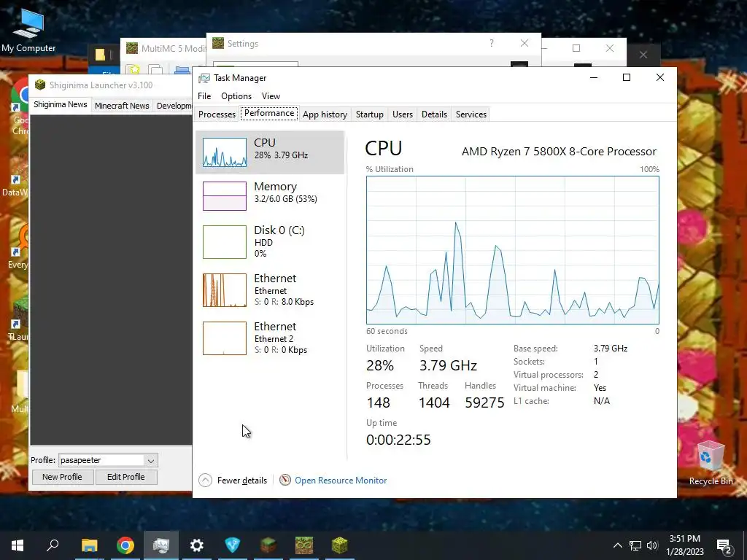Click the blue diamond launcher taskbar icon

point(233,545)
